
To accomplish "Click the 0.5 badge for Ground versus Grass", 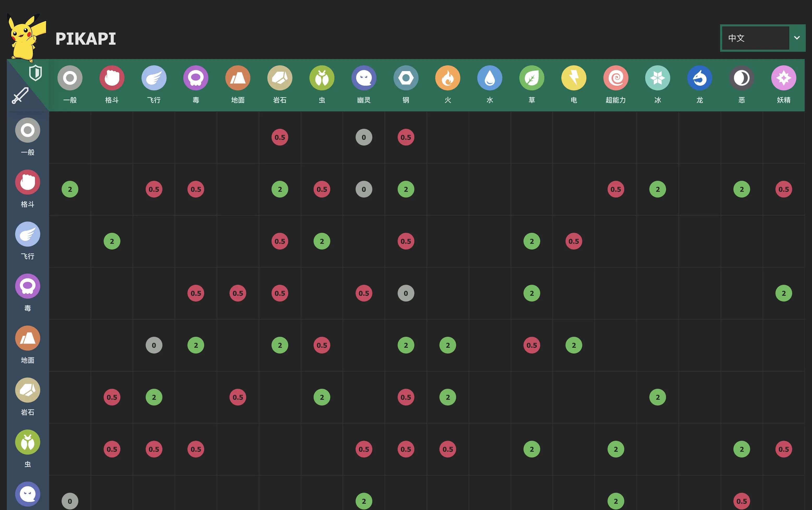I will 532,345.
